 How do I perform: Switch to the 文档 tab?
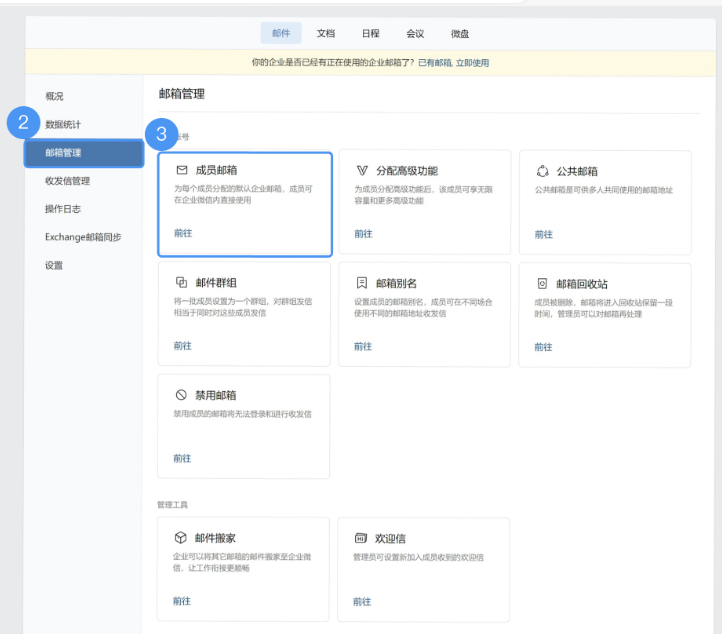326,33
